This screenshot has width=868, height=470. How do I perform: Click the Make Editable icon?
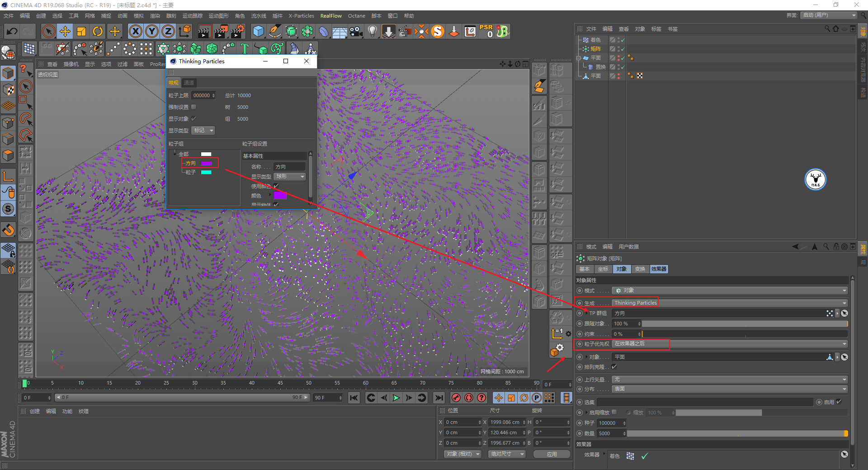point(9,53)
